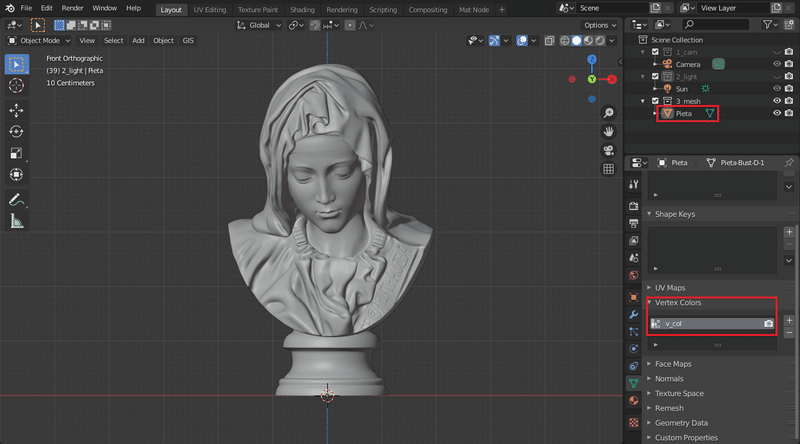Uncheck the 1_cam collection checkbox
Screen dimensions: 800x444
click(x=655, y=52)
